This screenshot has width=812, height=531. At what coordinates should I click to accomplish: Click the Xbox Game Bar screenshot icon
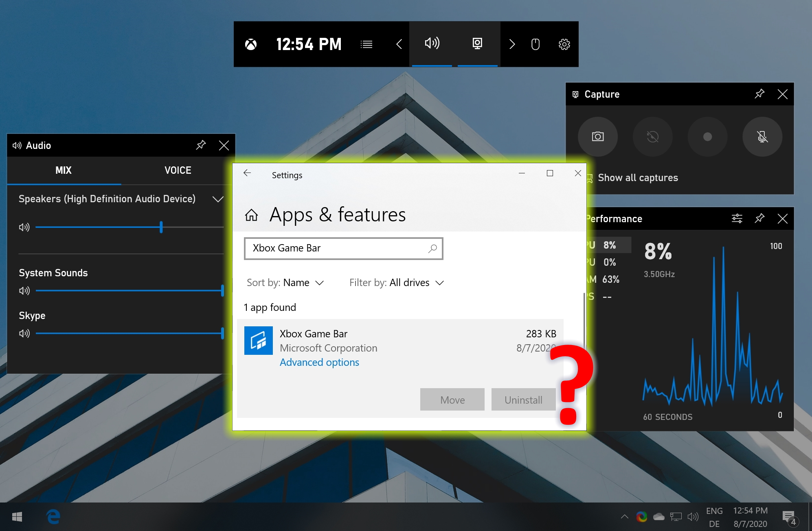[x=598, y=136]
